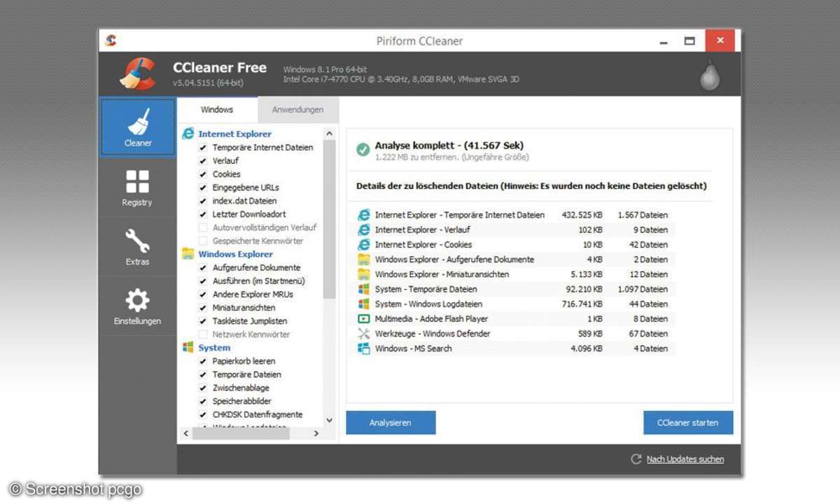
Task: Click the '716.741 KB' size value
Action: click(x=582, y=304)
